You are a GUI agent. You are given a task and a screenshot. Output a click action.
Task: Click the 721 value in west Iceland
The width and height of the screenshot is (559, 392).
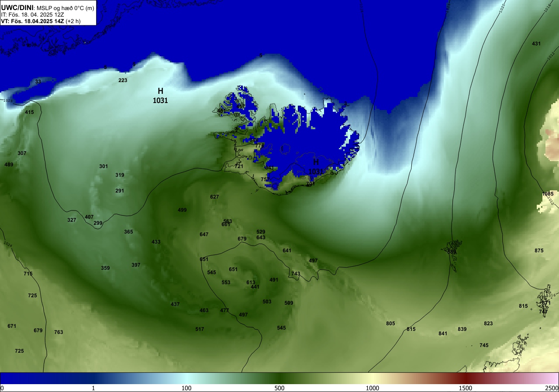click(x=239, y=166)
